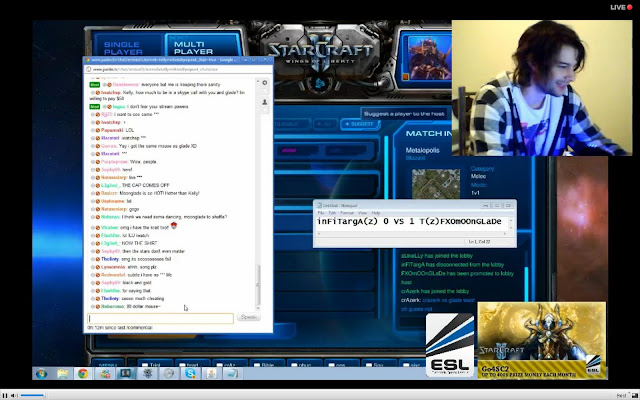Click the webcam feed overlay
This screenshot has width=640, height=400.
pos(542,88)
